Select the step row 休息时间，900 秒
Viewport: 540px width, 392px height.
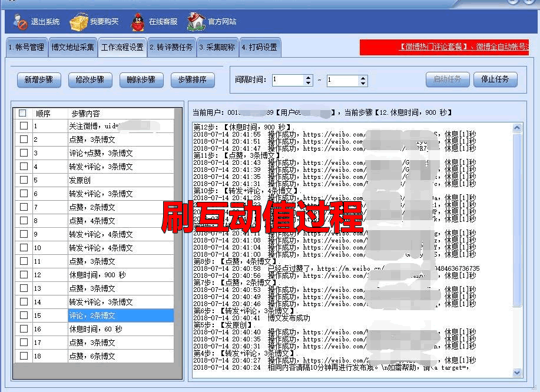(94, 275)
